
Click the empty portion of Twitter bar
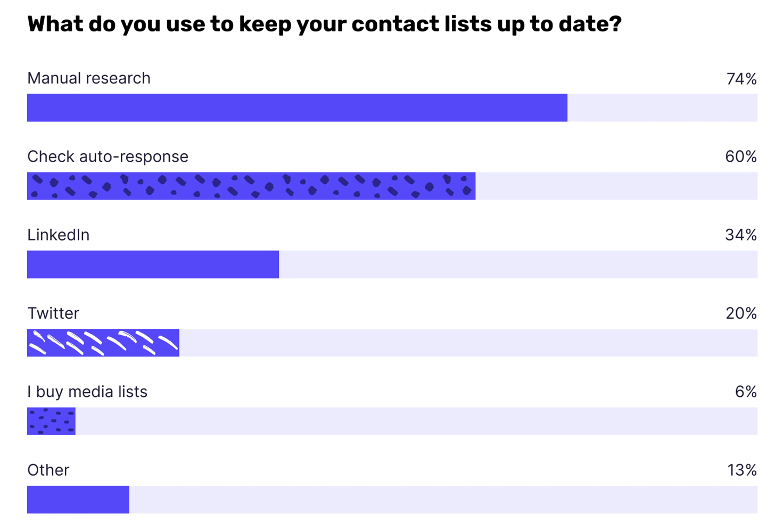[x=468, y=343]
